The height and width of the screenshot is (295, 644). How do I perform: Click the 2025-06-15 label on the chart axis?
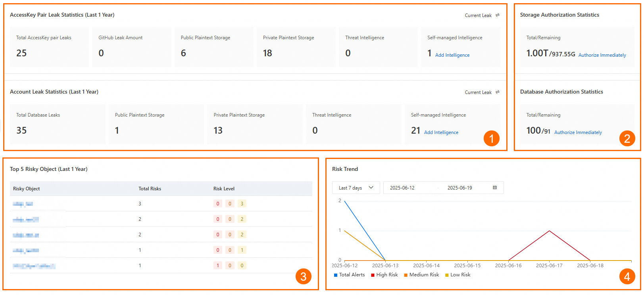467,266
